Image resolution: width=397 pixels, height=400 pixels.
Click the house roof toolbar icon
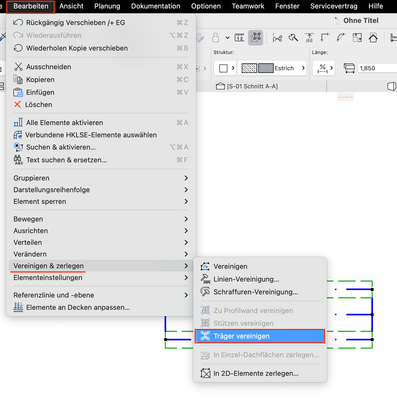[373, 38]
